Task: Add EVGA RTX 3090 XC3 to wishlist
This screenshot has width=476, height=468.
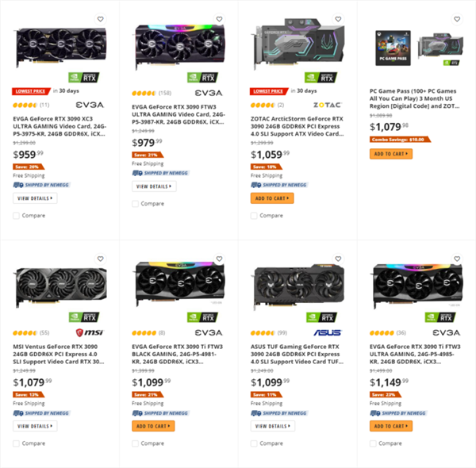Action: coord(100,19)
